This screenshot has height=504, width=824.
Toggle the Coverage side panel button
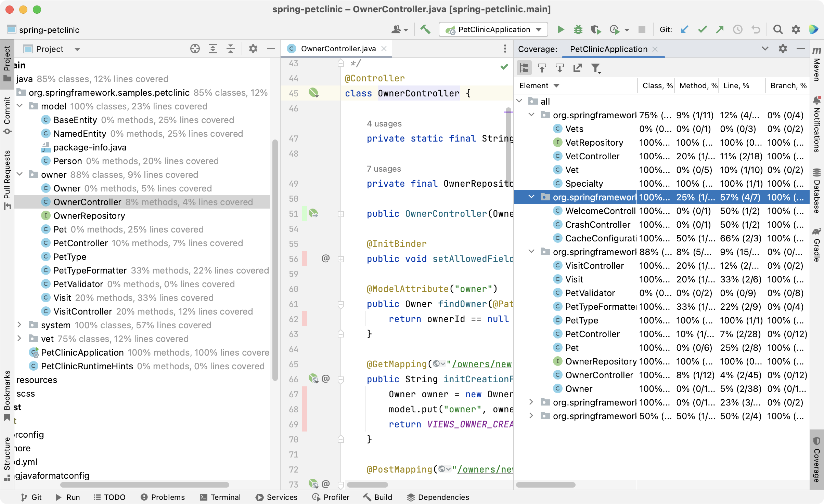817,459
